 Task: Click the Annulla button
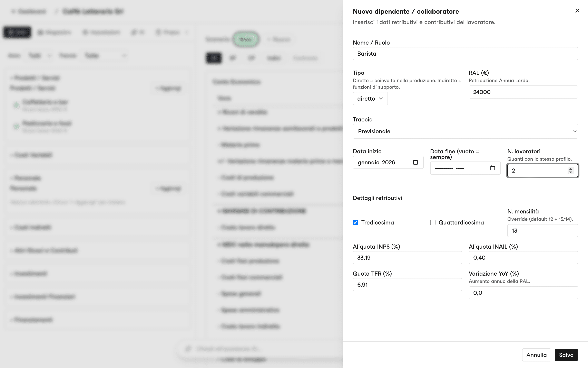[536, 355]
